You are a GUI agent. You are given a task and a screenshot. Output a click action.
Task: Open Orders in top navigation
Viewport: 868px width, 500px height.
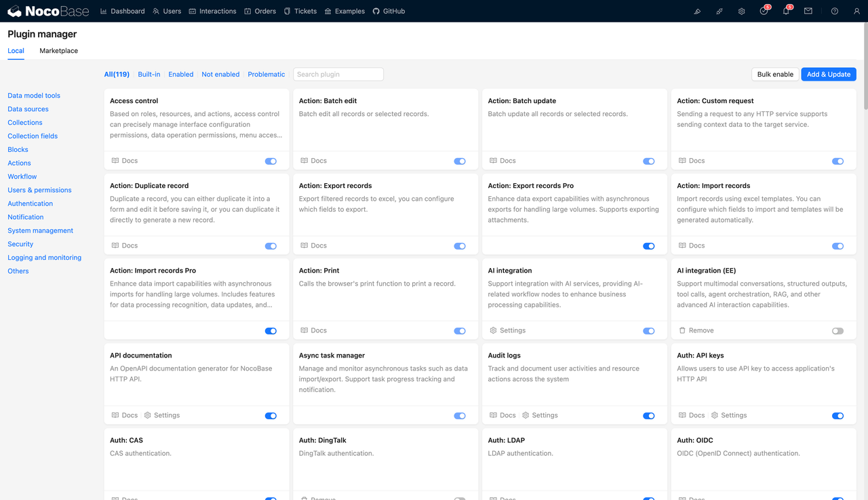click(x=260, y=12)
